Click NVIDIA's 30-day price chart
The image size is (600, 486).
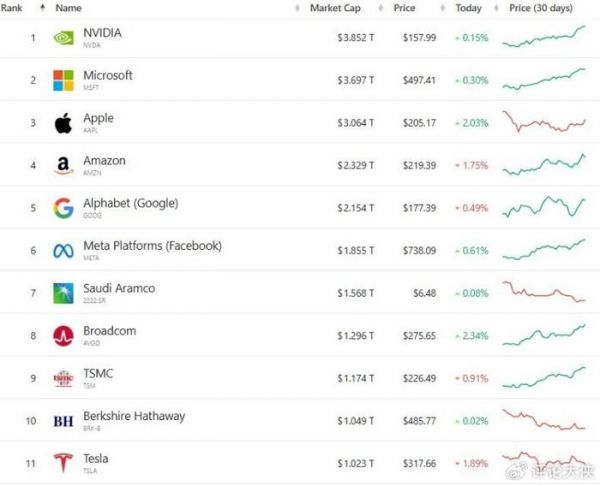[545, 38]
